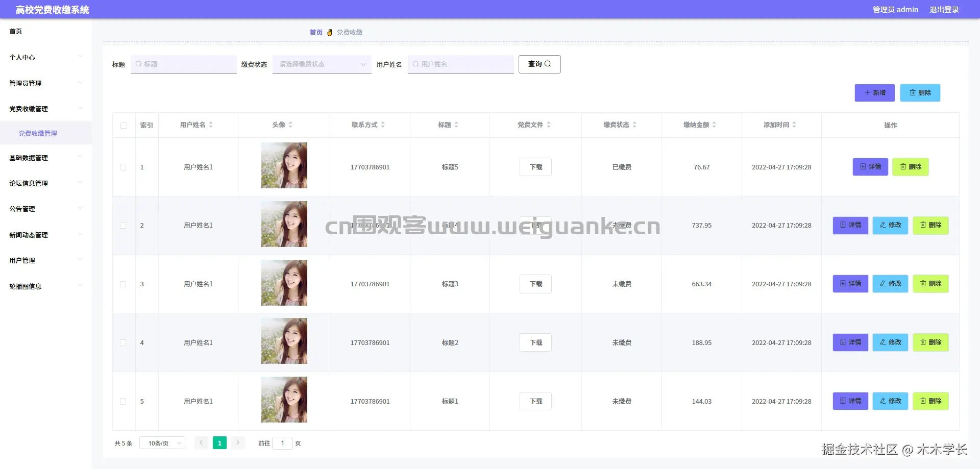The width and height of the screenshot is (980, 469).
Task: Check the checkbox for row index 2
Action: [123, 226]
